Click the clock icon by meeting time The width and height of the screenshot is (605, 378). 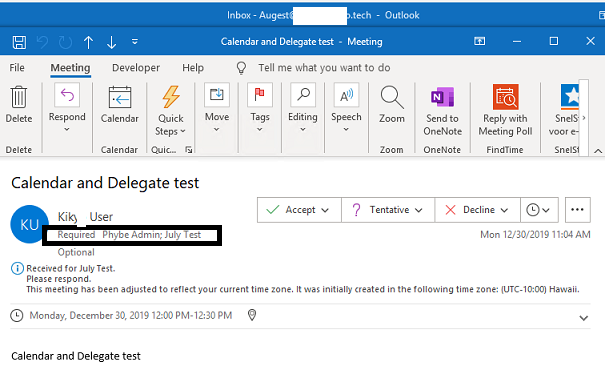17,316
